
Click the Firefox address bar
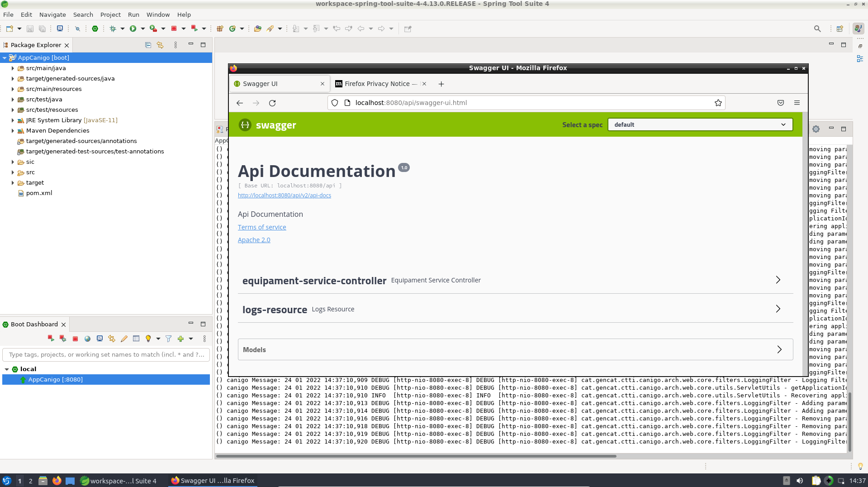tap(527, 103)
